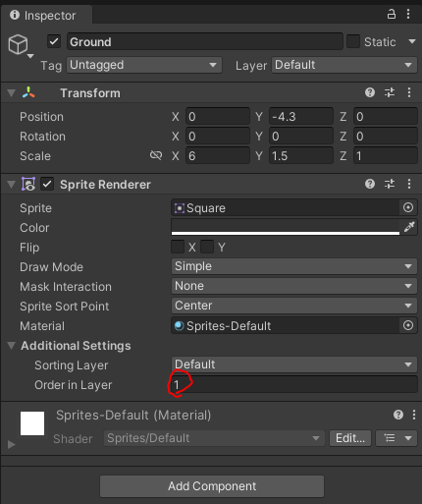422x504 pixels.
Task: Open the shader list options dropdown
Action: 396,438
